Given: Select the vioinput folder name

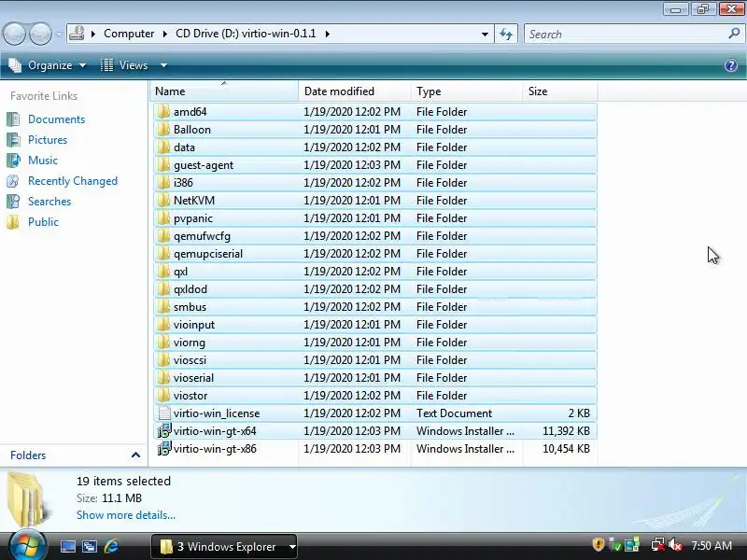Looking at the screenshot, I should coord(194,325).
